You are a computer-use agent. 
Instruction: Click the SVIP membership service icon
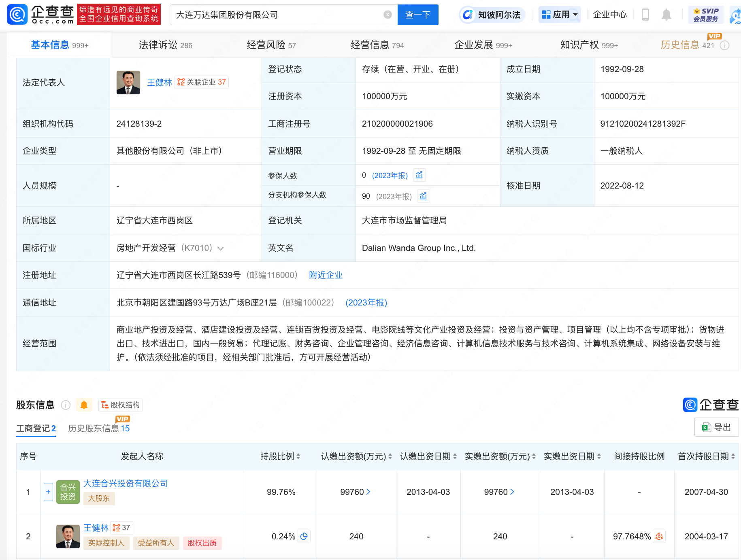705,15
